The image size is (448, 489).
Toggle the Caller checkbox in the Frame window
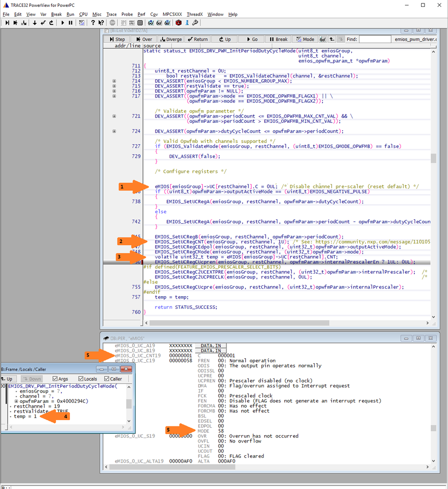pos(107,378)
